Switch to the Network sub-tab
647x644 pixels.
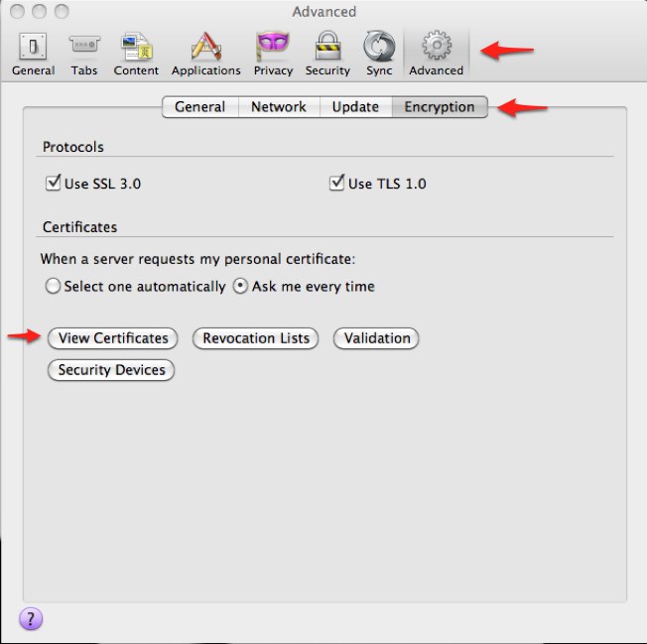coord(278,107)
